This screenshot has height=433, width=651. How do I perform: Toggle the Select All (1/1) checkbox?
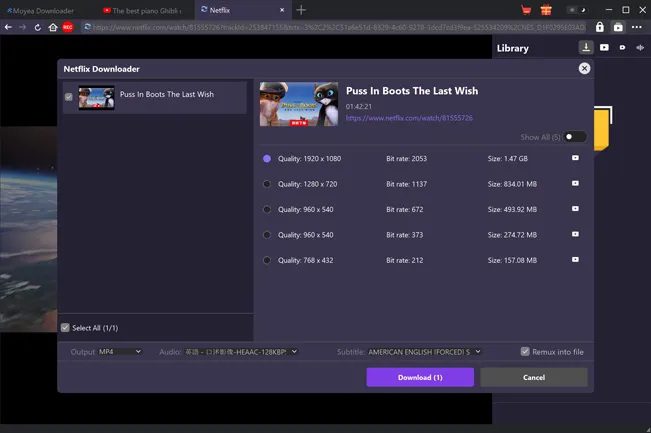click(66, 327)
